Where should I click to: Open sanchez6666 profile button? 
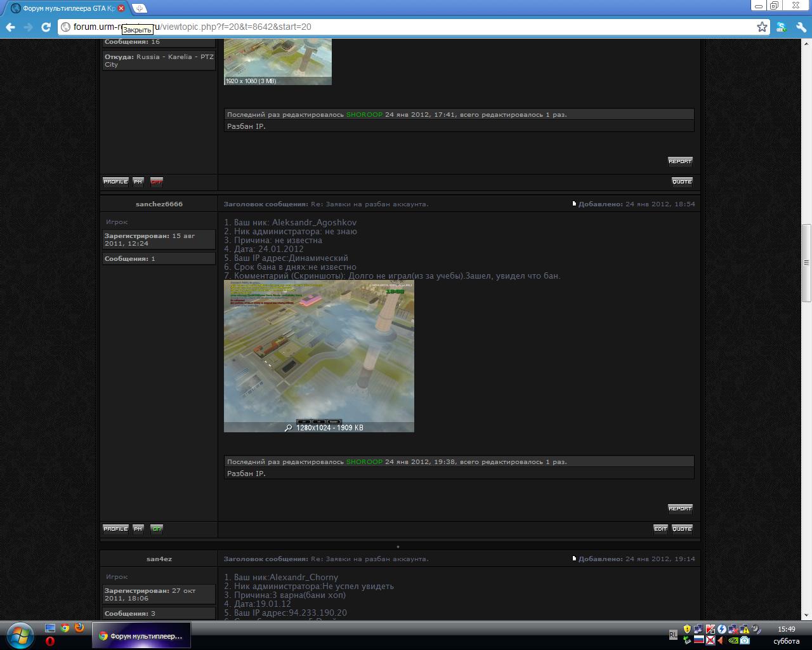coord(115,529)
